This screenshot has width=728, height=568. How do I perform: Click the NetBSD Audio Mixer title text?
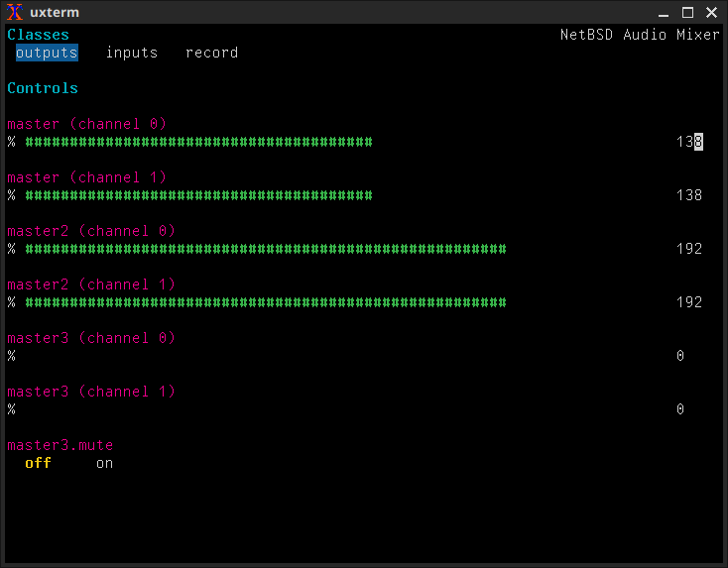[x=640, y=35]
